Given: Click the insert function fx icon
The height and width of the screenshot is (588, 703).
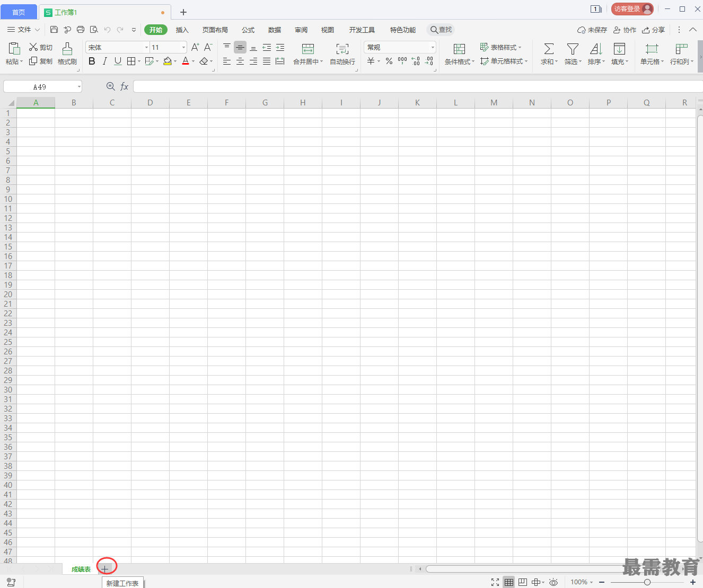Looking at the screenshot, I should [125, 86].
